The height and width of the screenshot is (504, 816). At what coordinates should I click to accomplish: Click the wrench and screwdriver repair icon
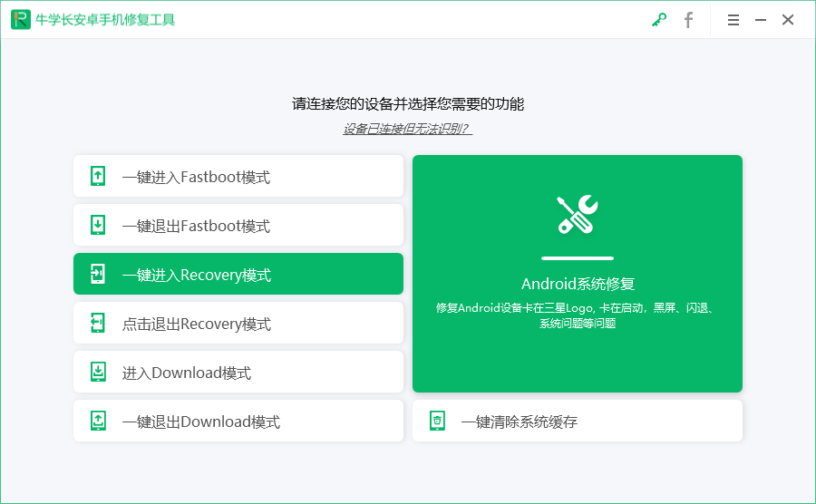click(x=577, y=215)
